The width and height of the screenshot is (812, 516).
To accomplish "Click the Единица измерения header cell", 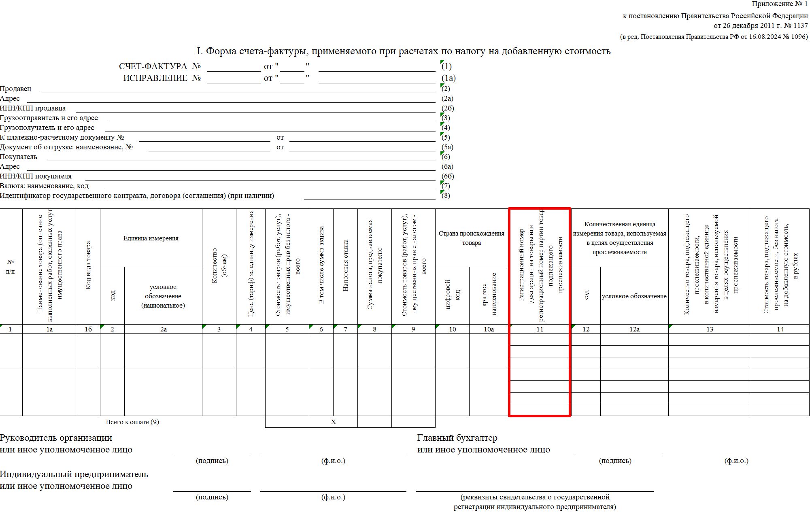I will (x=151, y=238).
